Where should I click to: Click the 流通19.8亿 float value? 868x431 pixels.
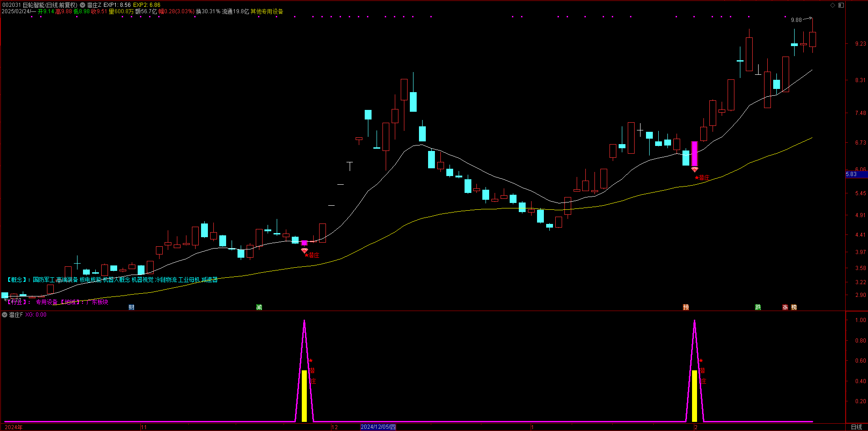pyautogui.click(x=235, y=11)
